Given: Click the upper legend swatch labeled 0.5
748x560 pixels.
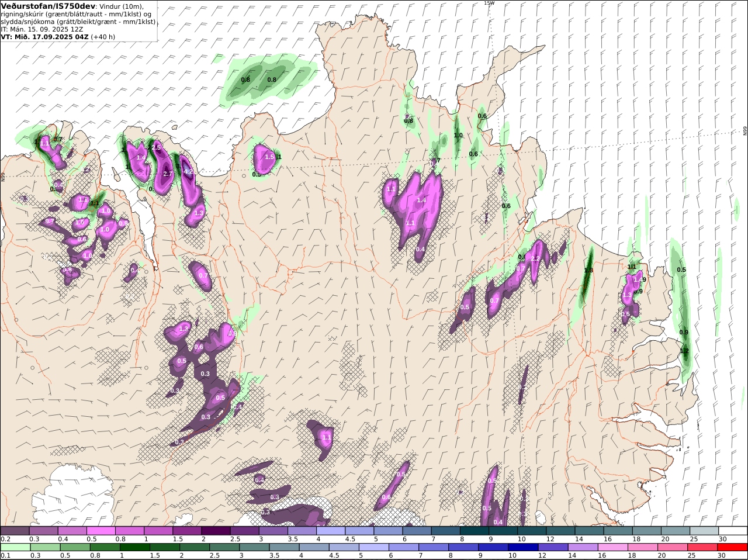Looking at the screenshot, I should 101,530.
